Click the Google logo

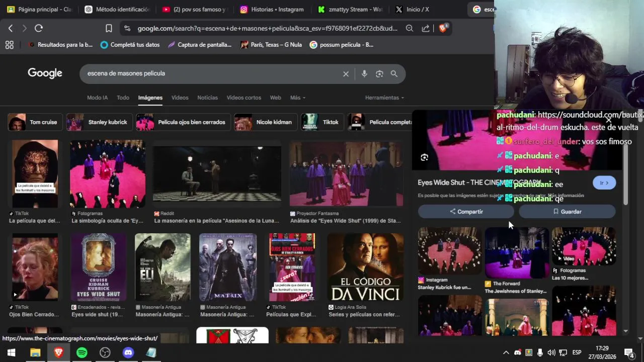click(45, 73)
